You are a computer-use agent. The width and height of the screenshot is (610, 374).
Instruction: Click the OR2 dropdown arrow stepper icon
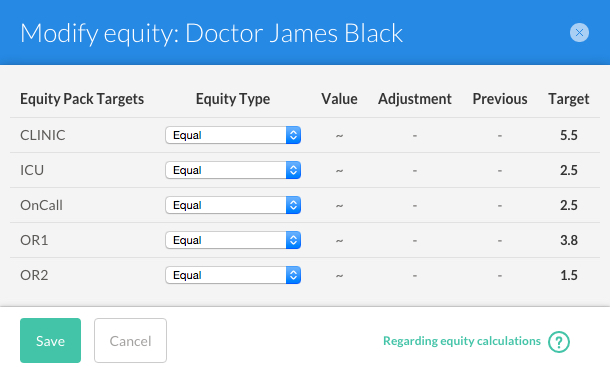point(293,275)
